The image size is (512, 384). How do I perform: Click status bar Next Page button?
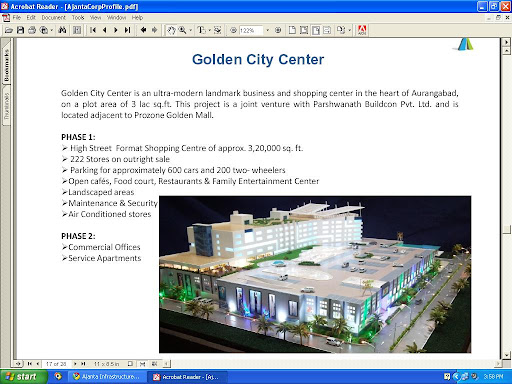click(75, 364)
